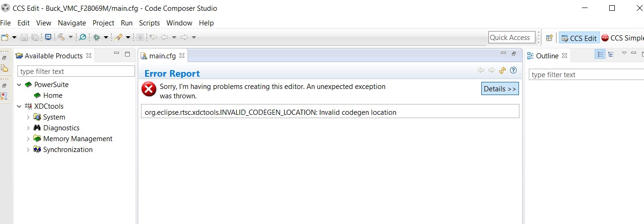The height and width of the screenshot is (224, 644).
Task: Toggle the Outline list view mode
Action: pyautogui.click(x=600, y=55)
